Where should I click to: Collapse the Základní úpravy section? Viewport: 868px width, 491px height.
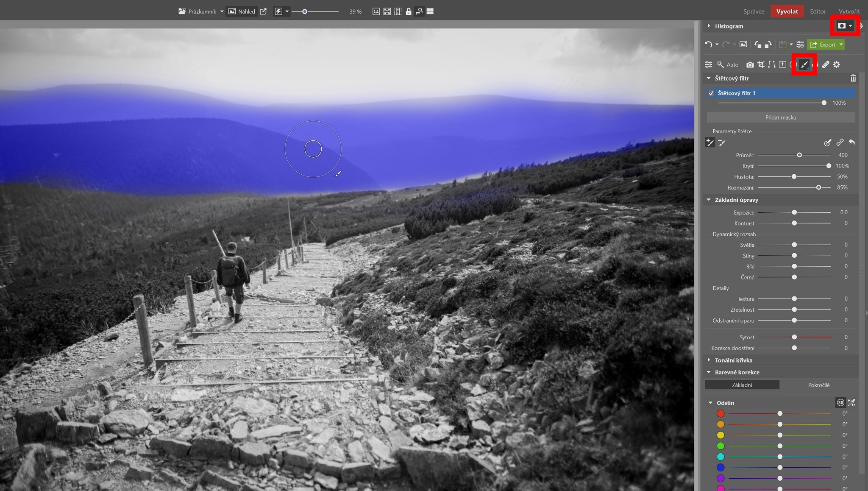click(709, 200)
